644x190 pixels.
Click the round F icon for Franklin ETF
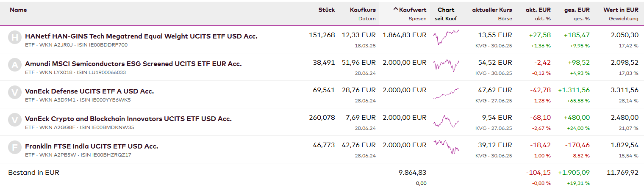pos(14,147)
